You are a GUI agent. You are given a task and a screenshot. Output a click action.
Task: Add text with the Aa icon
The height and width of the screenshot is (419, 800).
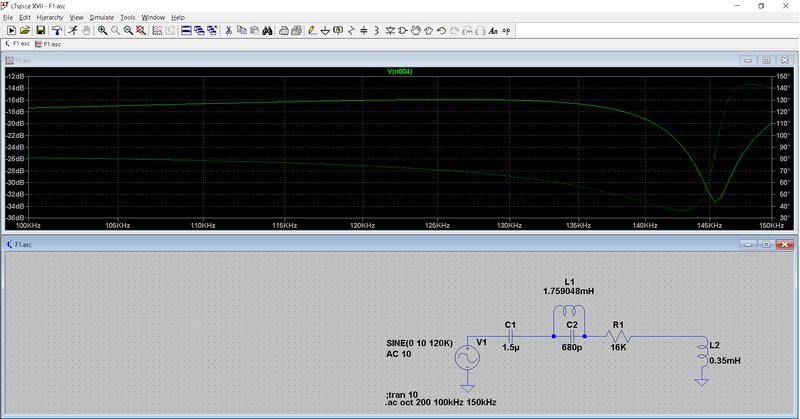[493, 31]
